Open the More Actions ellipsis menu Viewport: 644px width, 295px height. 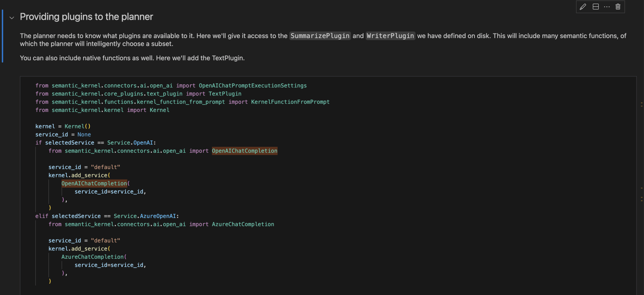pos(607,7)
